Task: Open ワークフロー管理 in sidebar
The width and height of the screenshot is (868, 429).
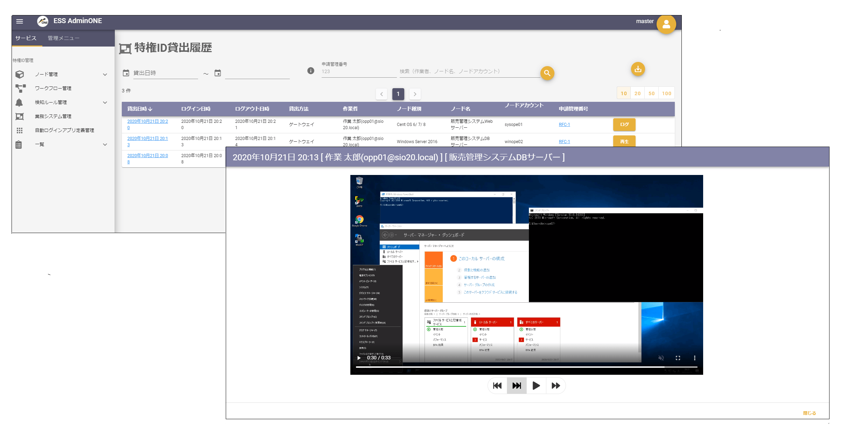Action: 53,88
